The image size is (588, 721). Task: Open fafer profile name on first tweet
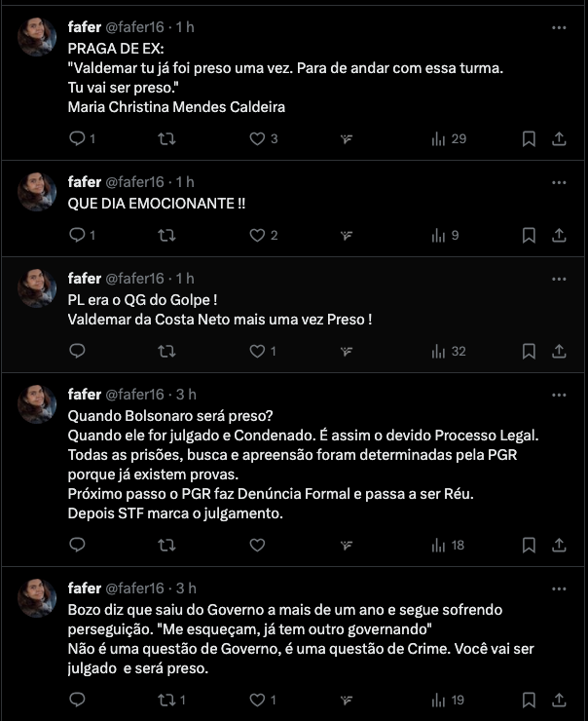[x=84, y=28]
